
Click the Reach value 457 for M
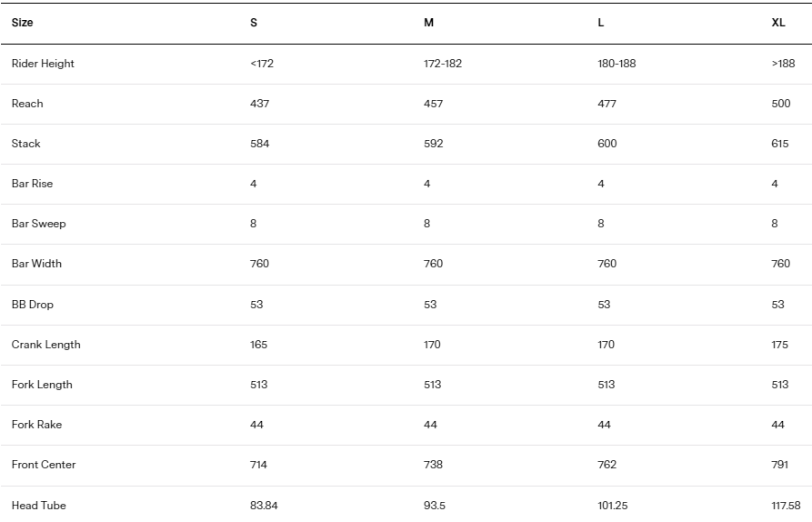click(434, 104)
